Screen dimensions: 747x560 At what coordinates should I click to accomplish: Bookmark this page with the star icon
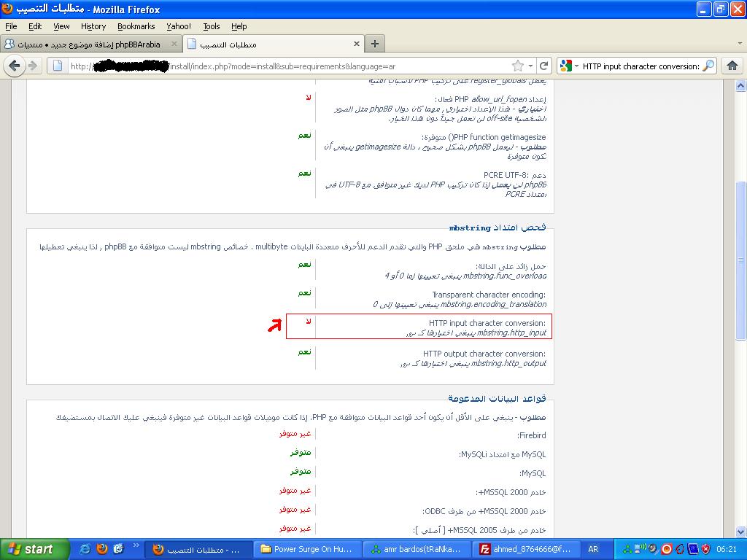pyautogui.click(x=517, y=66)
